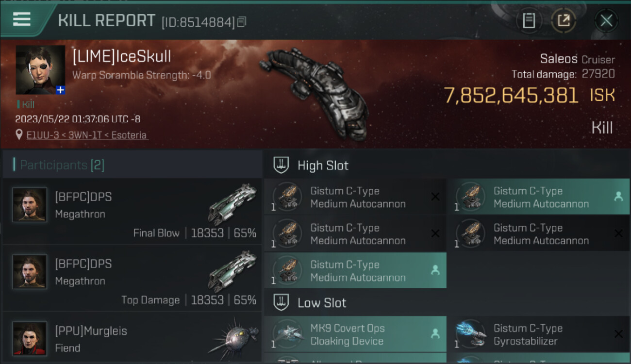Close the kill report window
The image size is (631, 364).
click(606, 20)
